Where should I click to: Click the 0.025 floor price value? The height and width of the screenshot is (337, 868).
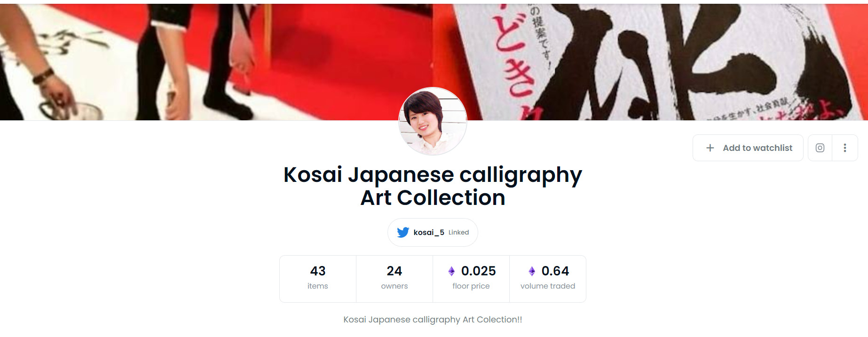pyautogui.click(x=478, y=271)
